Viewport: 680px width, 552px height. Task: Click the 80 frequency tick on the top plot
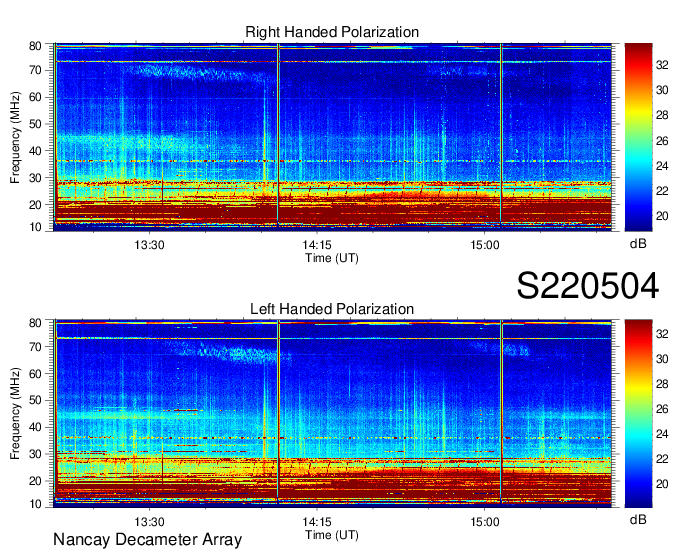(x=35, y=46)
